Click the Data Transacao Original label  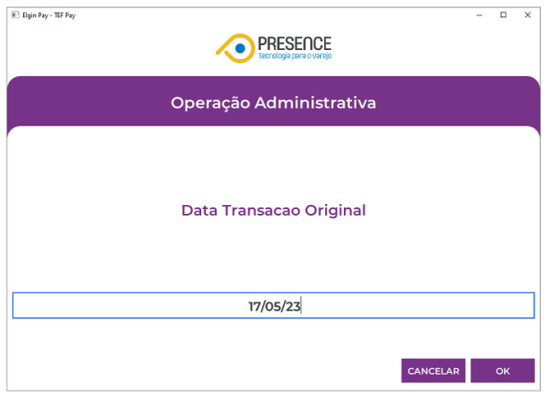point(273,210)
